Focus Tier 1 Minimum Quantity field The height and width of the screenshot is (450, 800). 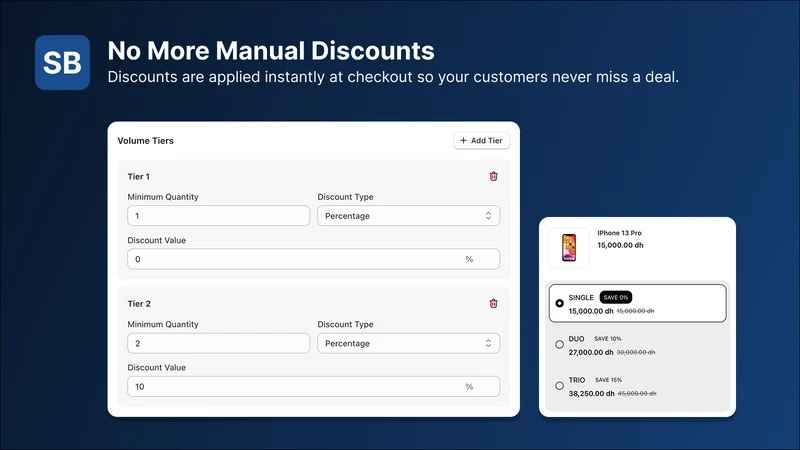click(x=218, y=216)
